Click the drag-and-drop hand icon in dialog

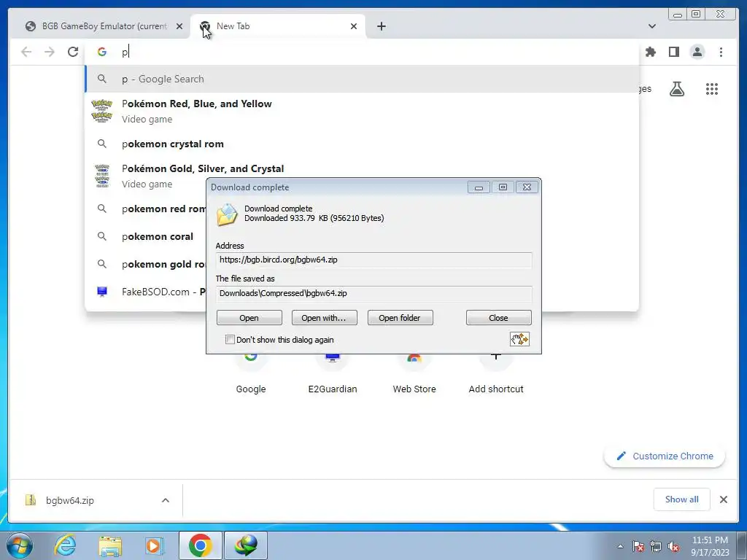pos(519,339)
